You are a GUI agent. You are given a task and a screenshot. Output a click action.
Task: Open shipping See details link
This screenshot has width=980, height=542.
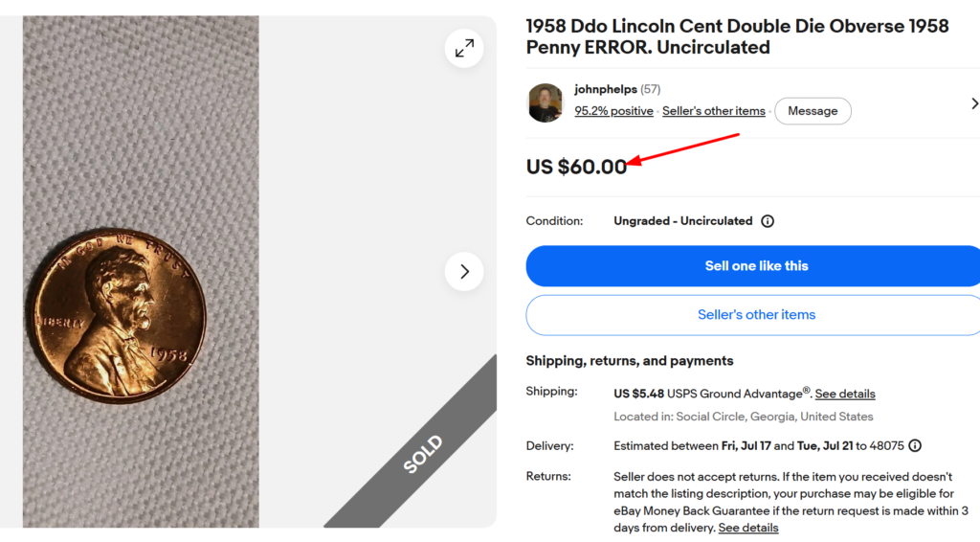[x=845, y=394]
